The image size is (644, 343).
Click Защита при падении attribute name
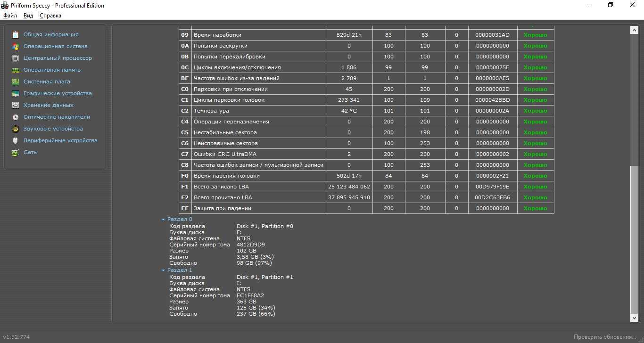(223, 208)
